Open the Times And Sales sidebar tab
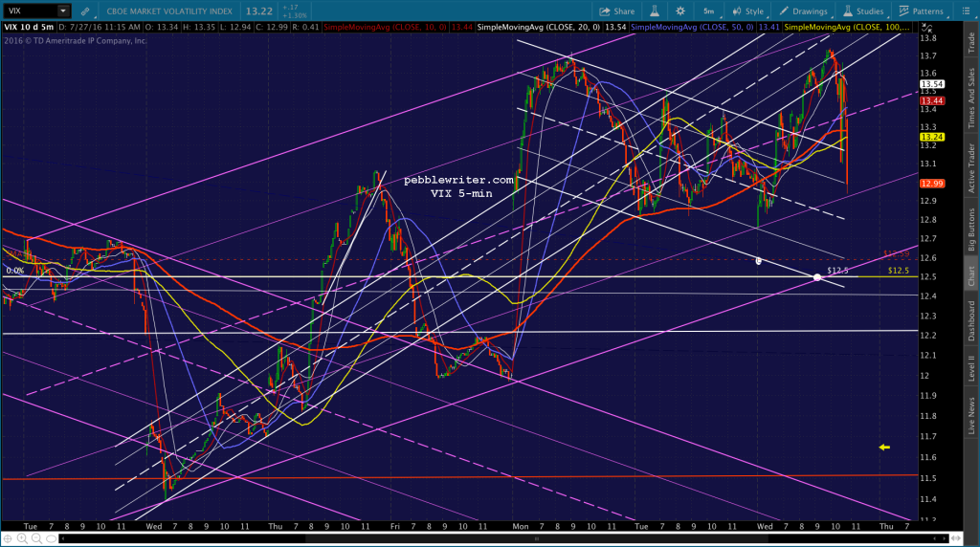Screen dimensions: 980x547 click(x=971, y=98)
